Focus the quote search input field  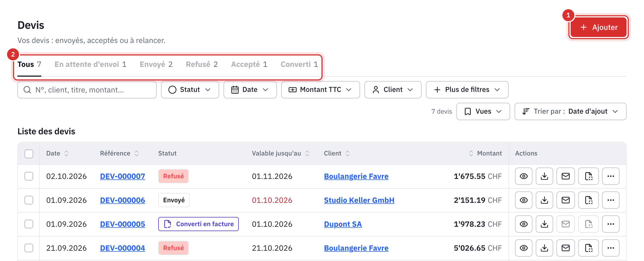[87, 90]
